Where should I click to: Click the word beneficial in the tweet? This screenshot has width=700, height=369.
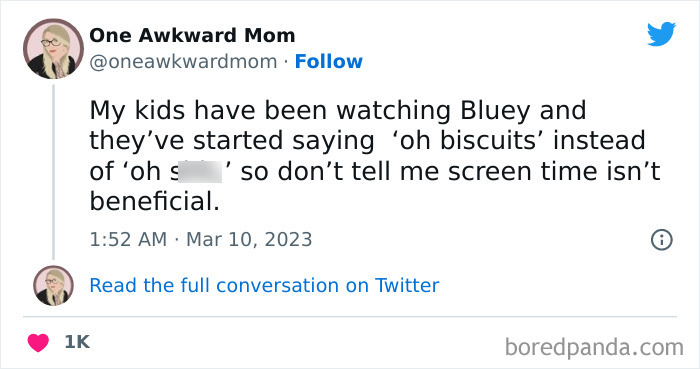point(154,202)
